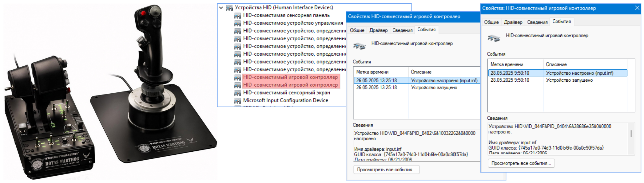Click the second highlighted игровой контроллер icon
The image size is (644, 183).
point(237,85)
